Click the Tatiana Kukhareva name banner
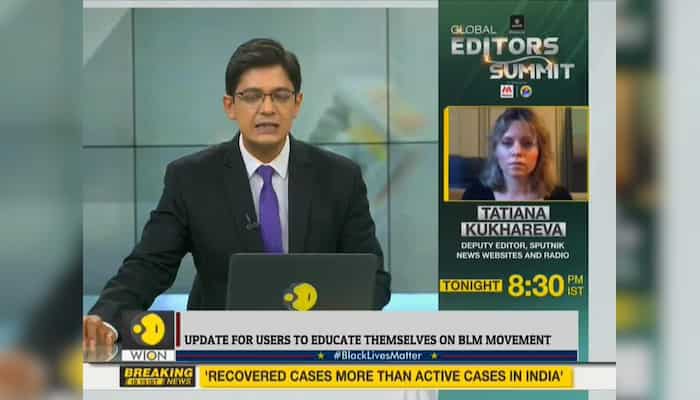 coord(513,220)
